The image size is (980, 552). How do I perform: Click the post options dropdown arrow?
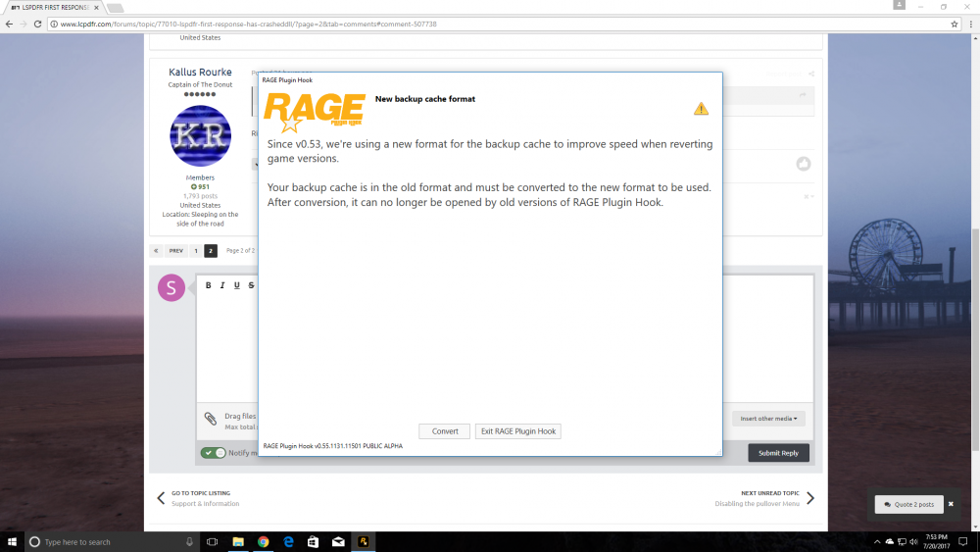click(808, 196)
